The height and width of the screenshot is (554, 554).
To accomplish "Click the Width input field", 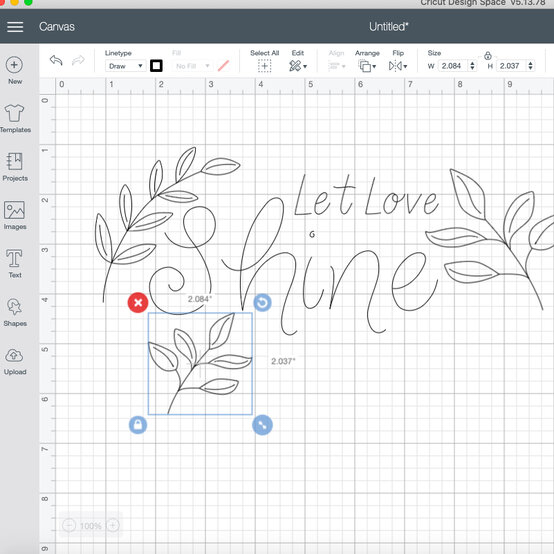I will click(453, 66).
